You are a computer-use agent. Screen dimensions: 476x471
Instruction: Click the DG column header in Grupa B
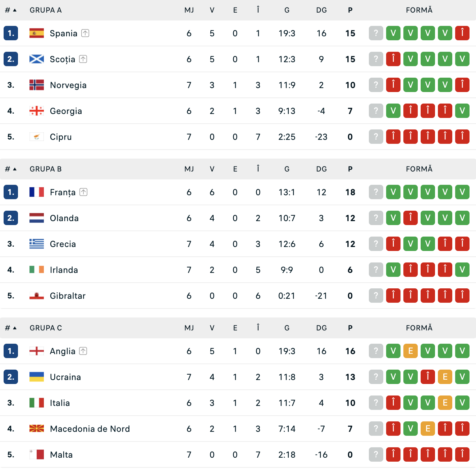[321, 169]
